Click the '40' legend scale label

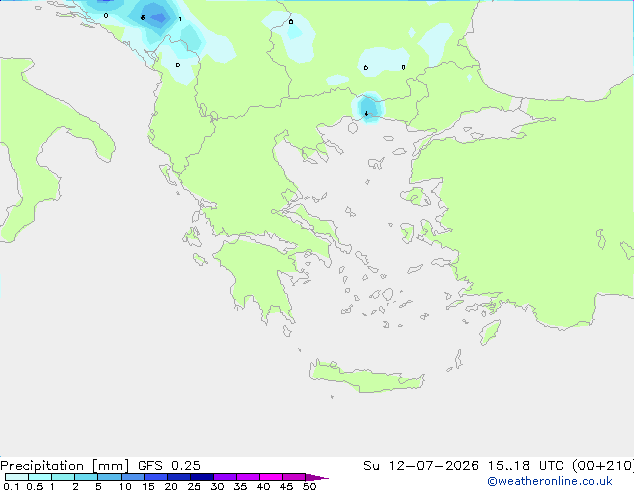pos(263,486)
